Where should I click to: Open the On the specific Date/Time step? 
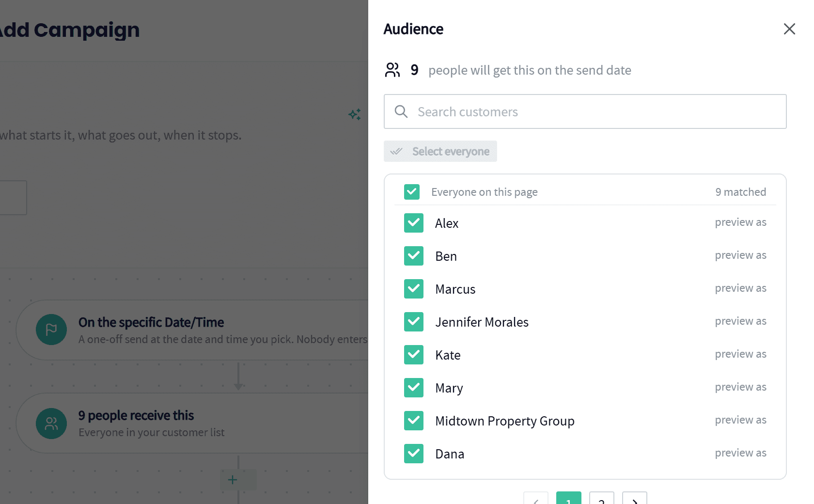tap(192, 330)
